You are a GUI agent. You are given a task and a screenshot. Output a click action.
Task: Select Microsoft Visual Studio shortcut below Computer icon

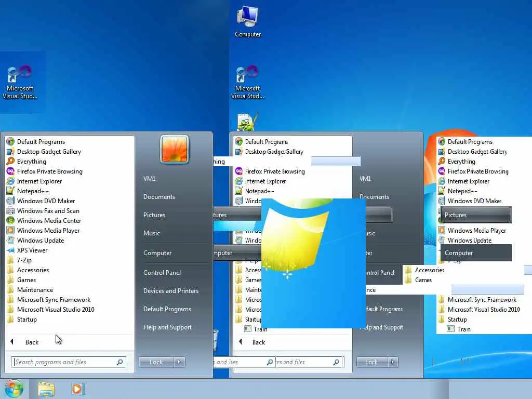pos(248,83)
